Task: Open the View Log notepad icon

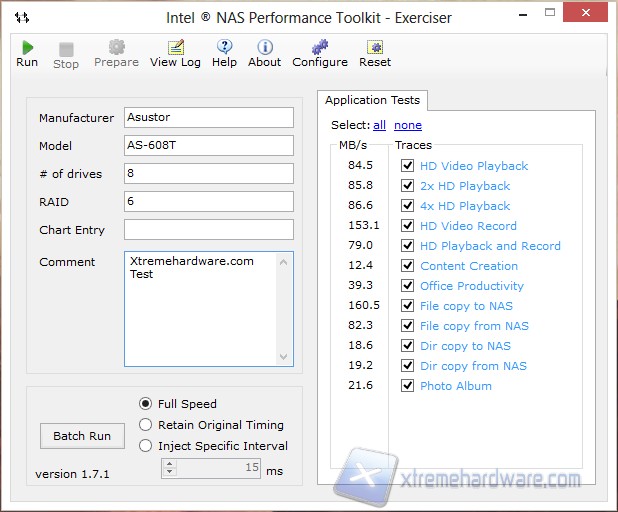Action: click(175, 48)
